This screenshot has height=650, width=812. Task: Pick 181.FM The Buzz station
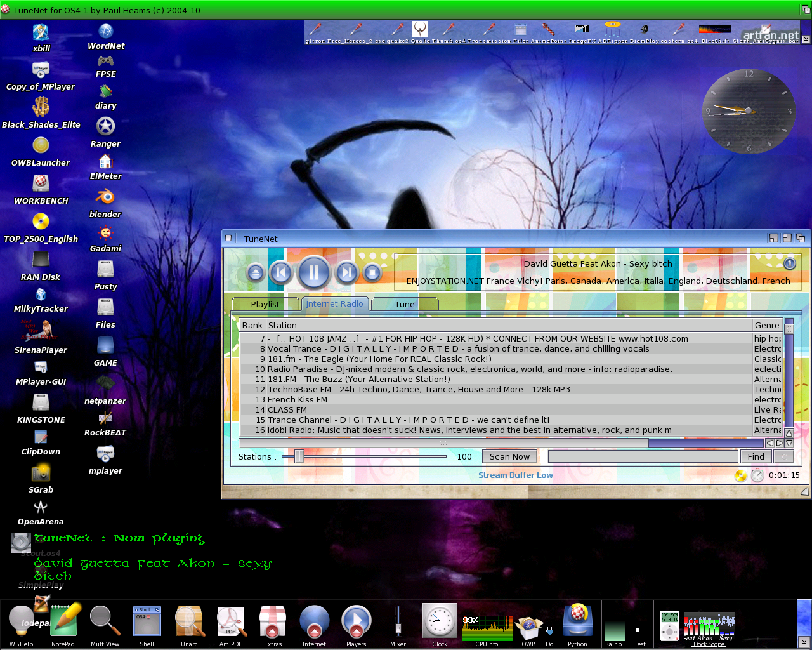[x=511, y=380]
